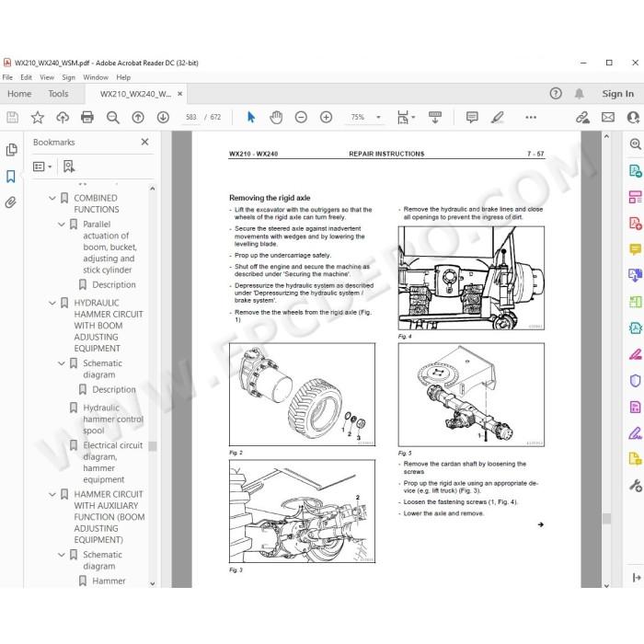Open the Help menu
Viewport: 644px width, 644px height.
pyautogui.click(x=123, y=77)
